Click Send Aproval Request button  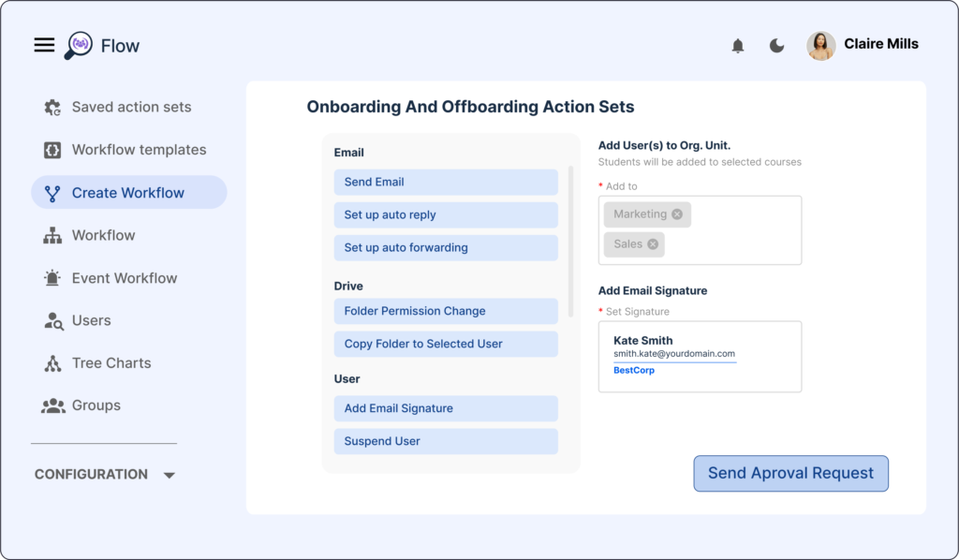coord(790,473)
